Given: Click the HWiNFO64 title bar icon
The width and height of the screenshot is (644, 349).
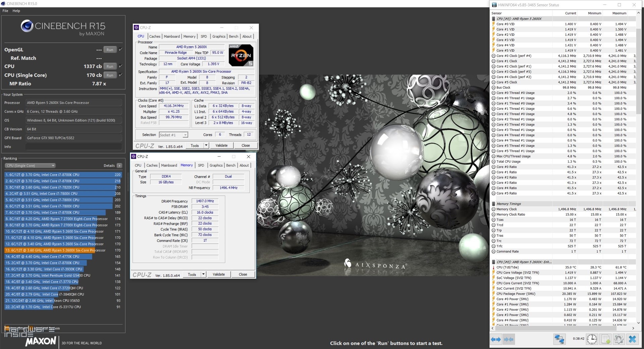Looking at the screenshot, I should click(494, 5).
